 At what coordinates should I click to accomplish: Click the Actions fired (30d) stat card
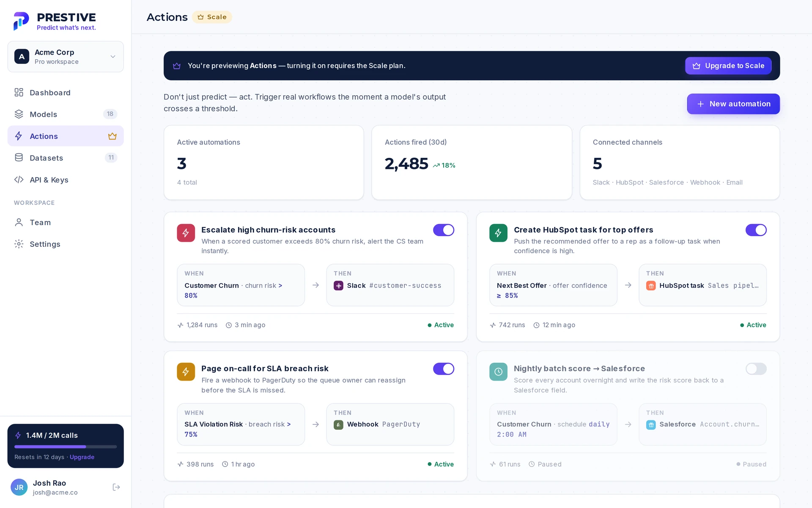tap(472, 163)
